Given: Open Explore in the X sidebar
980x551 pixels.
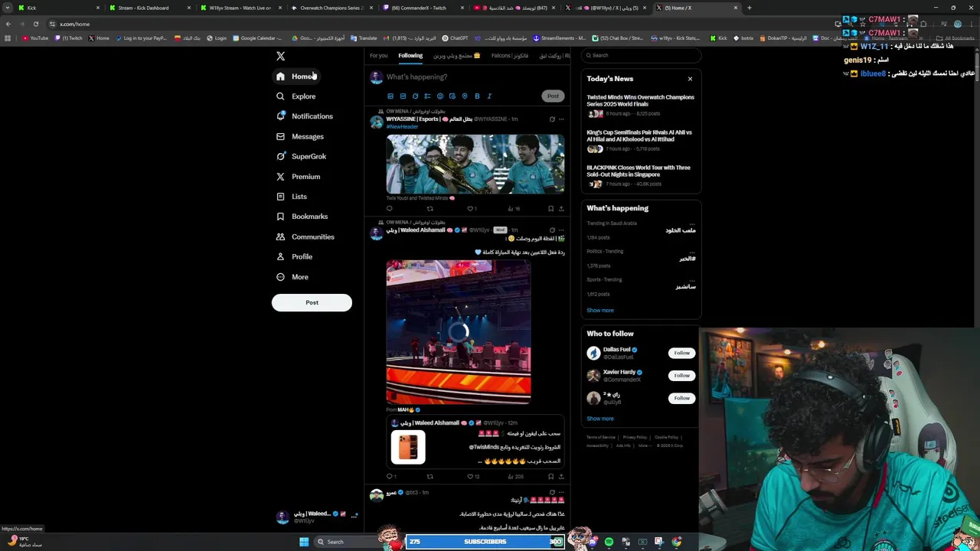Looking at the screenshot, I should point(296,96).
